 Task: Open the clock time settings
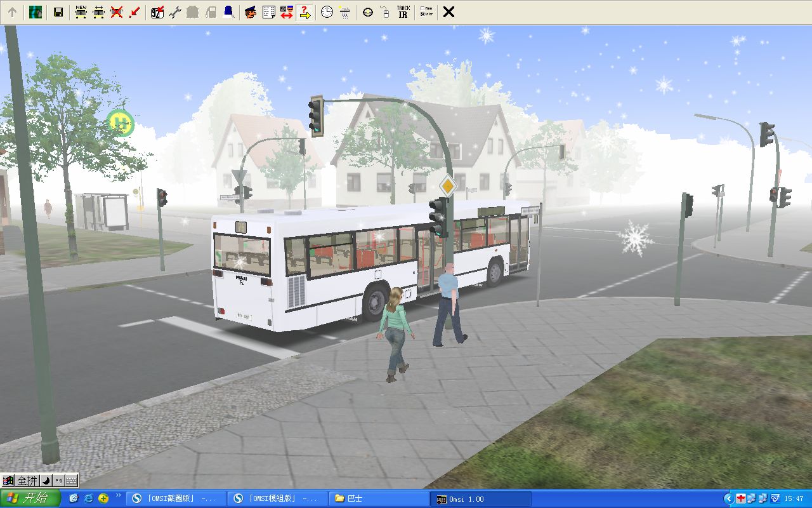(327, 12)
